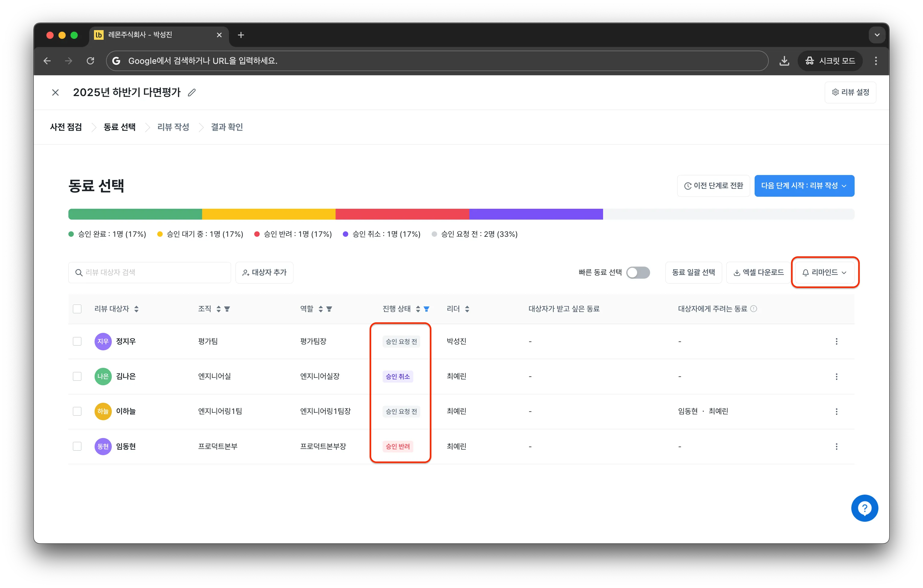Image resolution: width=923 pixels, height=588 pixels.
Task: Focus the 리뷰 대상자 검색 field
Action: click(149, 272)
